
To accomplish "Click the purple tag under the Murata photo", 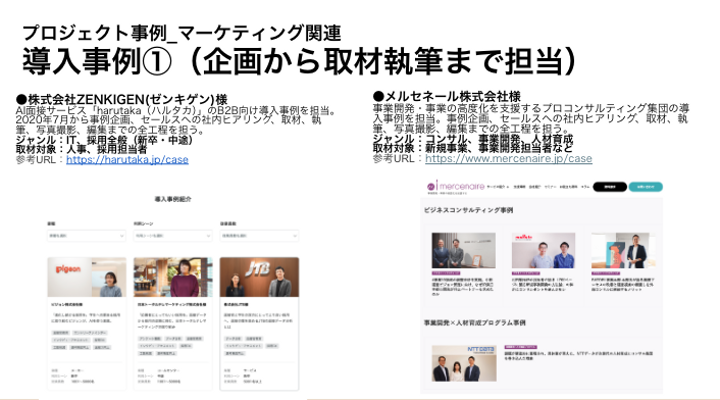I will click(527, 273).
